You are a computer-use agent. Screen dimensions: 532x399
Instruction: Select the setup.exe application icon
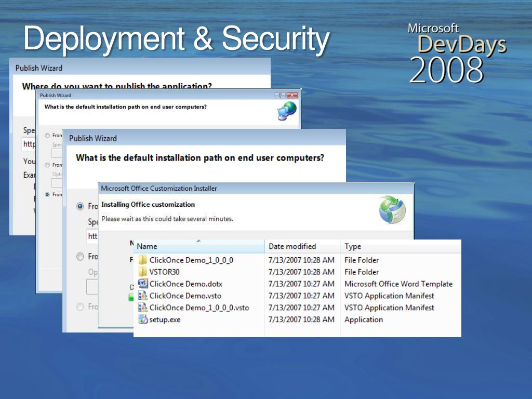pyautogui.click(x=143, y=320)
